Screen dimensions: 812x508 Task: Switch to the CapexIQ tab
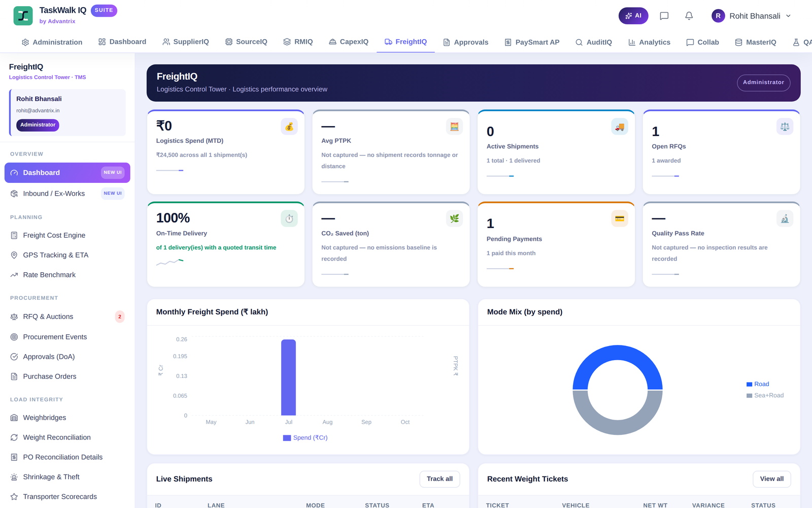(x=349, y=42)
